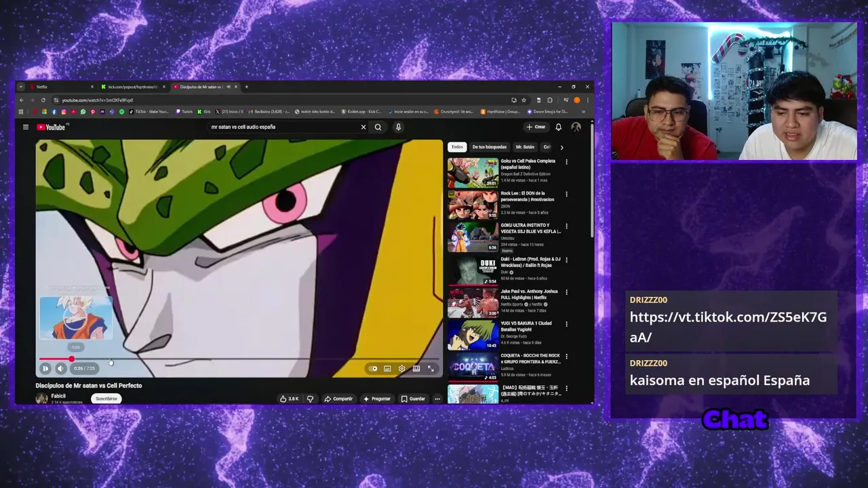Switch to the Netflix browser tab

pyautogui.click(x=61, y=87)
